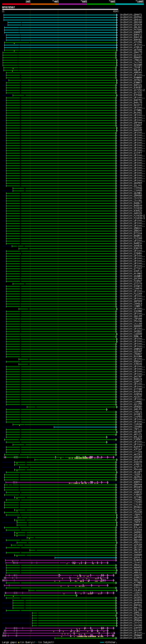Open hit UniRef100_Q9ZPA0
146x644 pixels.
[x=131, y=17]
